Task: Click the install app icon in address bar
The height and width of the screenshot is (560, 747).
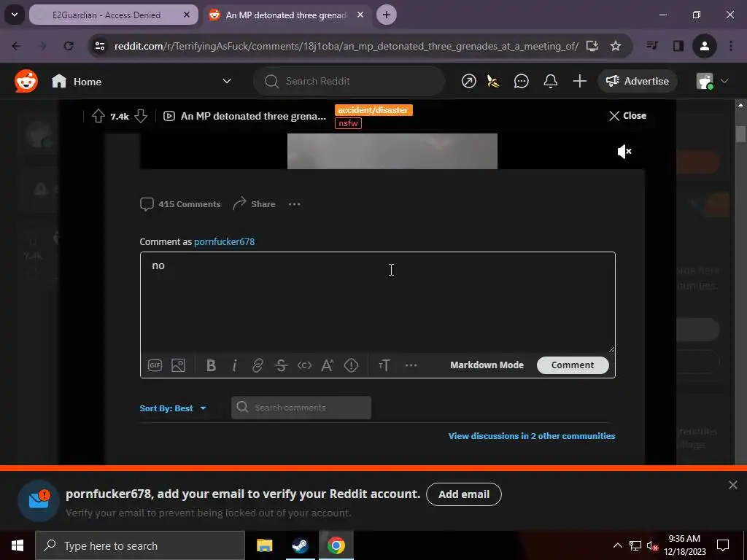Action: pos(592,46)
